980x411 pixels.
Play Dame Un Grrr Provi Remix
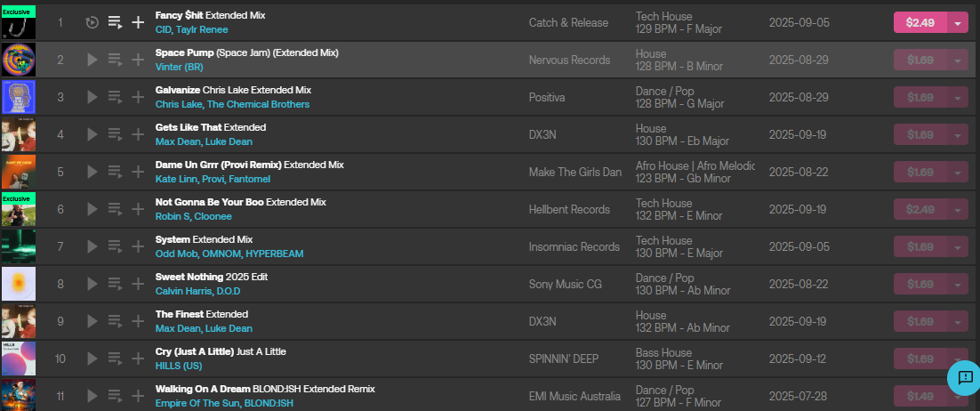point(92,172)
